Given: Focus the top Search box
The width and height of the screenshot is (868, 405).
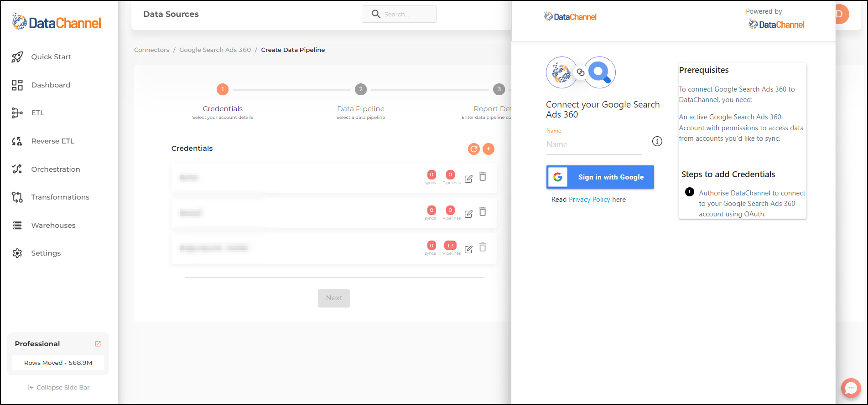Looking at the screenshot, I should point(399,14).
